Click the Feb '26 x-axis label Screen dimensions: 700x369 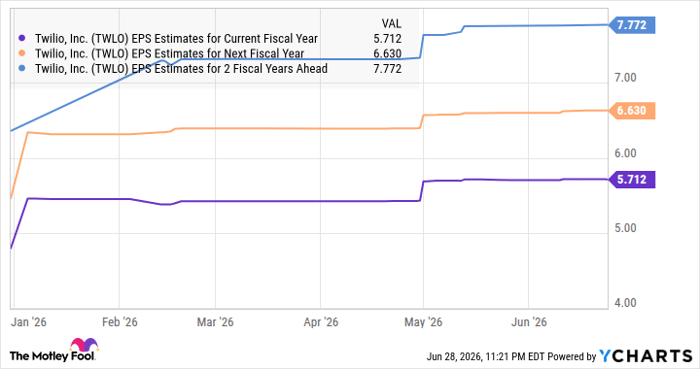click(x=120, y=322)
